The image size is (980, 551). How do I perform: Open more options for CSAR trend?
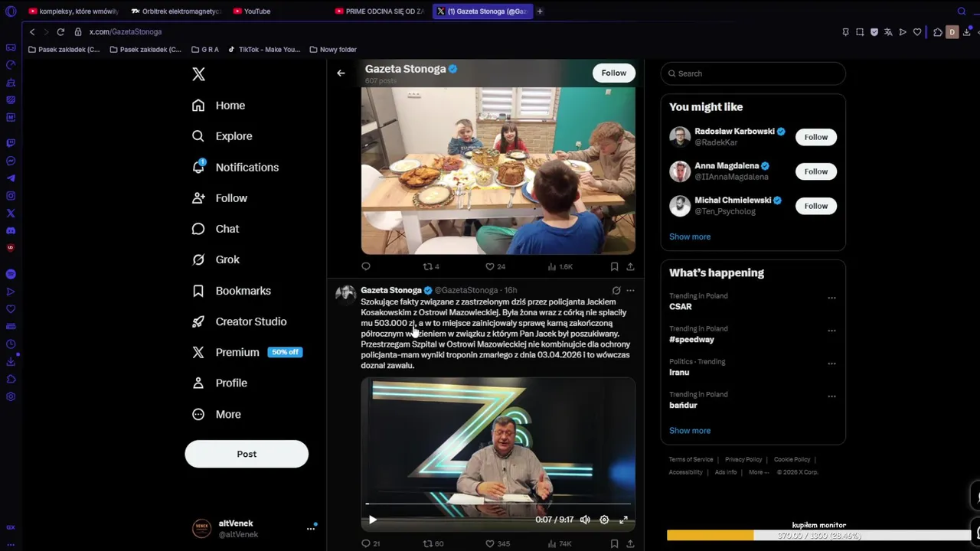831,298
